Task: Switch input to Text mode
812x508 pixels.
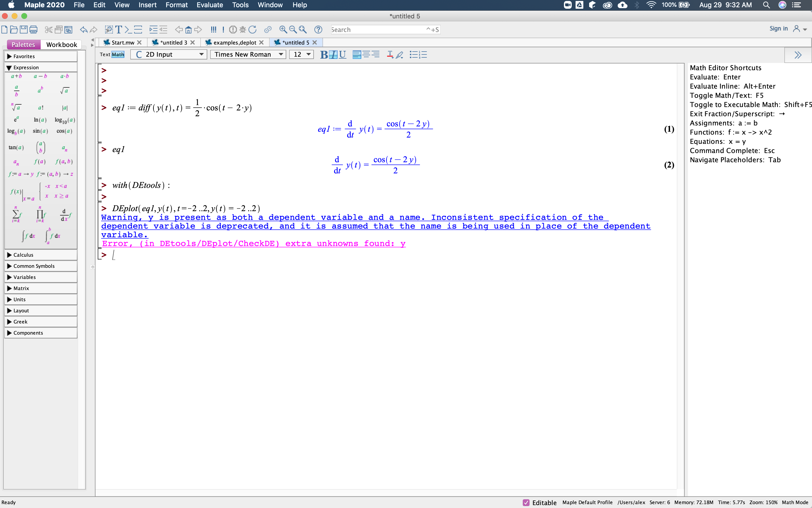Action: (x=105, y=54)
